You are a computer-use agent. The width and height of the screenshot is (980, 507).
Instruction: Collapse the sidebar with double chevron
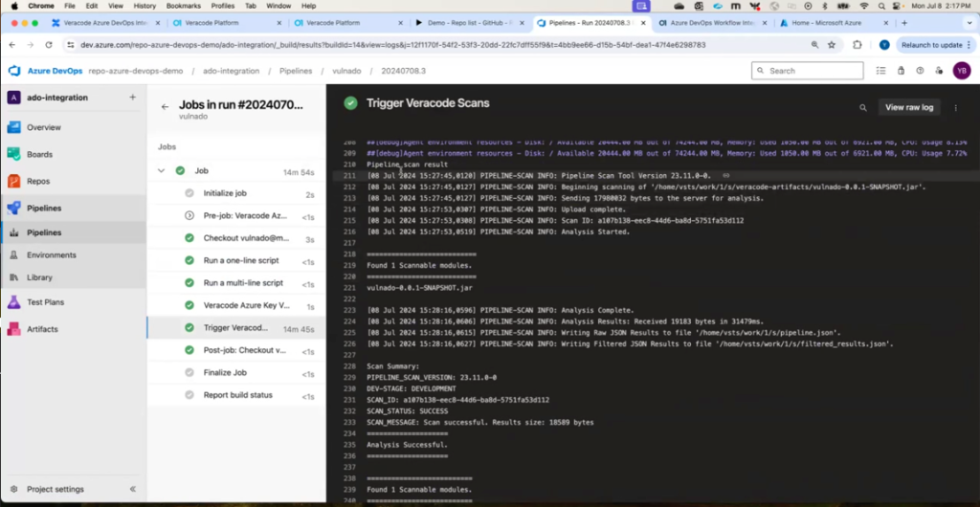tap(132, 489)
